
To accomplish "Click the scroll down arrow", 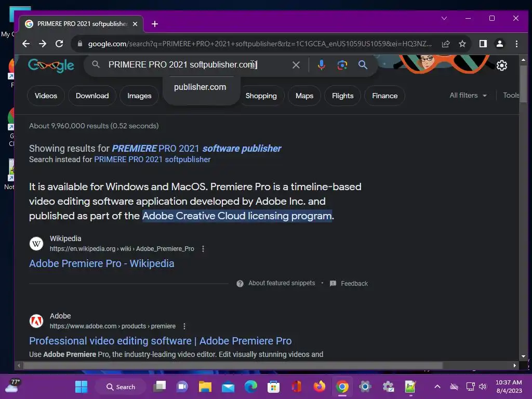I will click(523, 356).
